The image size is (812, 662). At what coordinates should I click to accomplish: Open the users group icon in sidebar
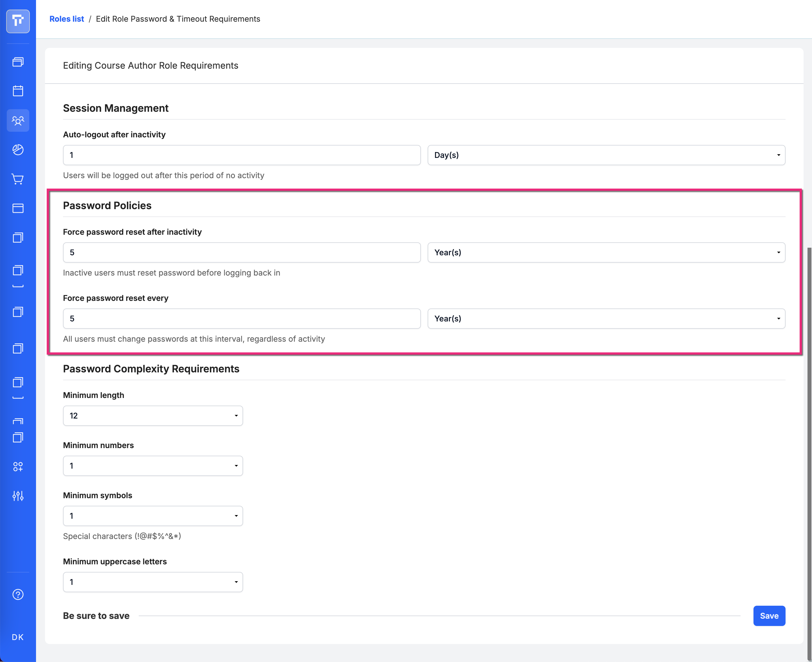[x=18, y=120]
